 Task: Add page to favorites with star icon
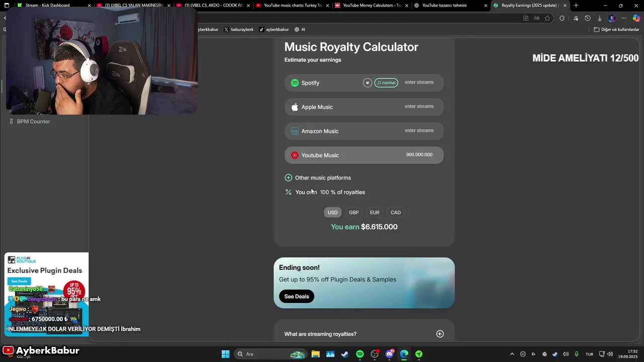(547, 18)
